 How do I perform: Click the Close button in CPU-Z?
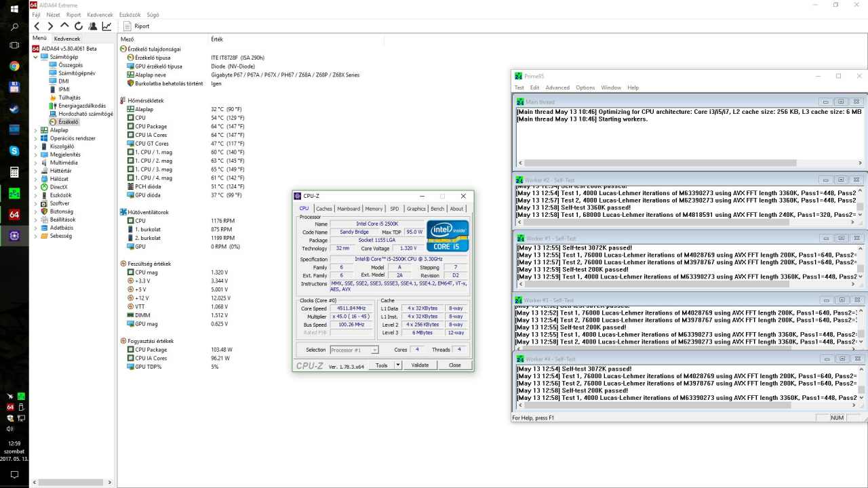click(454, 365)
